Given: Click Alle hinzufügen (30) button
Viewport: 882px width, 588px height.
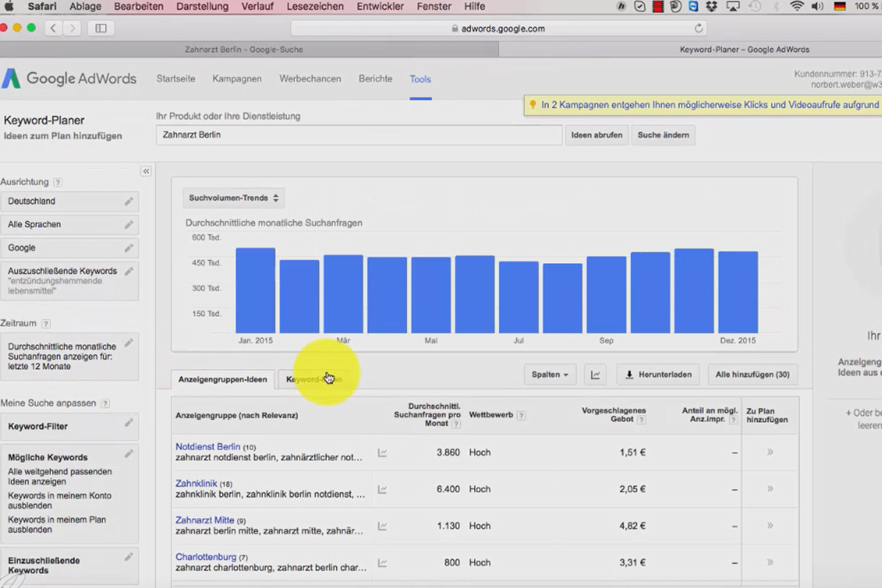Looking at the screenshot, I should [x=753, y=375].
